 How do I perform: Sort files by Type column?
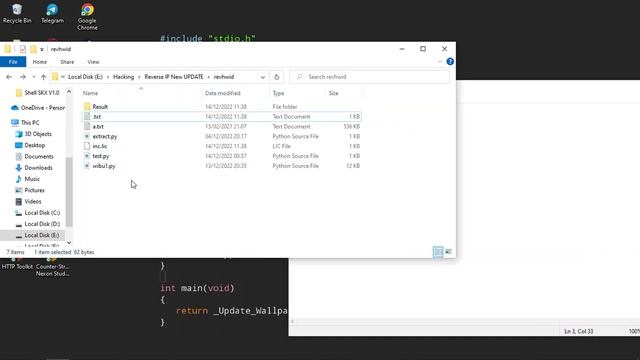click(x=278, y=93)
